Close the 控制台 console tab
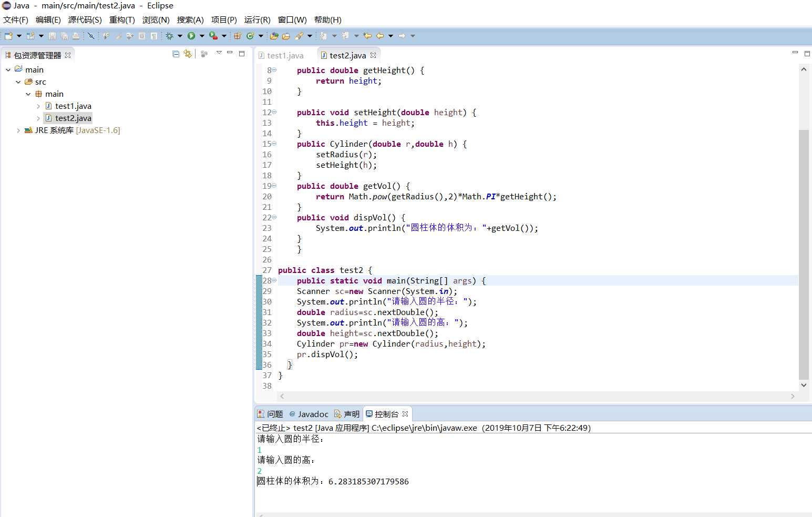 pos(405,414)
